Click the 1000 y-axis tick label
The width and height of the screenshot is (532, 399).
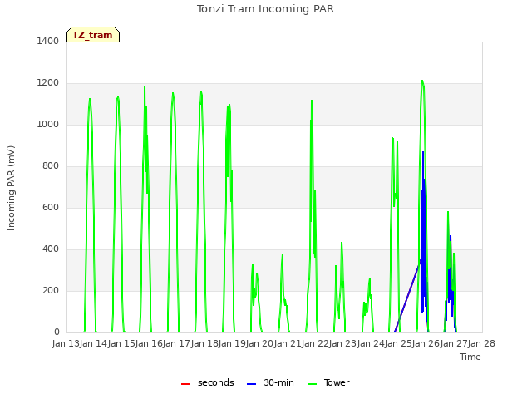pyautogui.click(x=48, y=124)
